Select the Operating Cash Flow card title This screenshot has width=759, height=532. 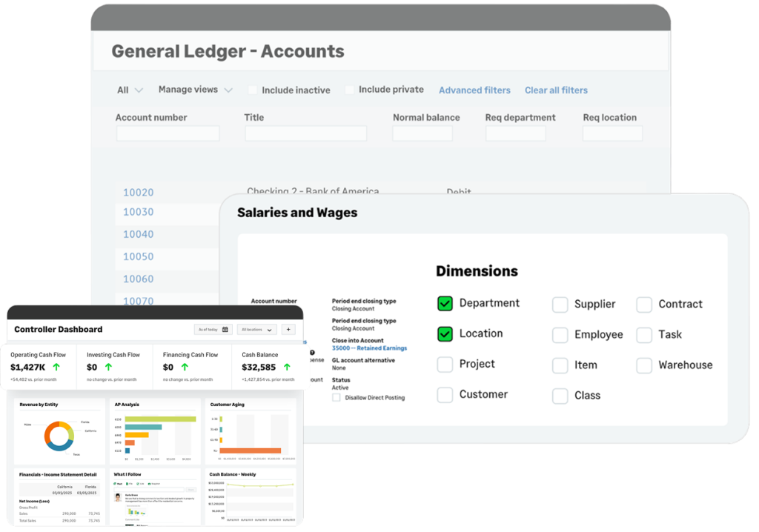tap(39, 355)
